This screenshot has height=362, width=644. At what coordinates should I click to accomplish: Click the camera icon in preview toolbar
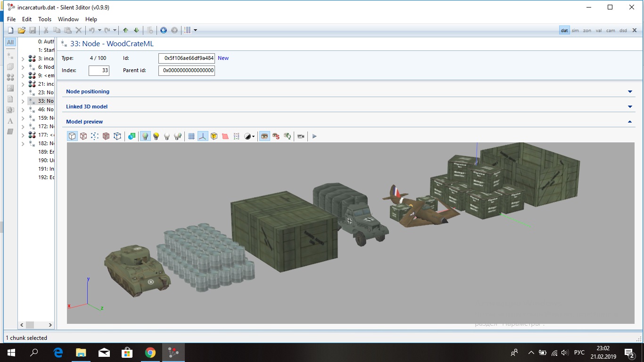pyautogui.click(x=300, y=136)
